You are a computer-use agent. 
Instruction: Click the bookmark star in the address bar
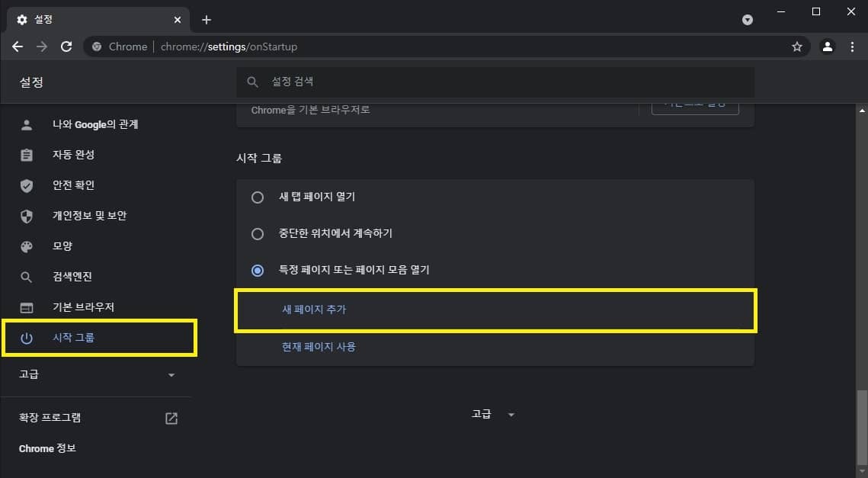797,47
